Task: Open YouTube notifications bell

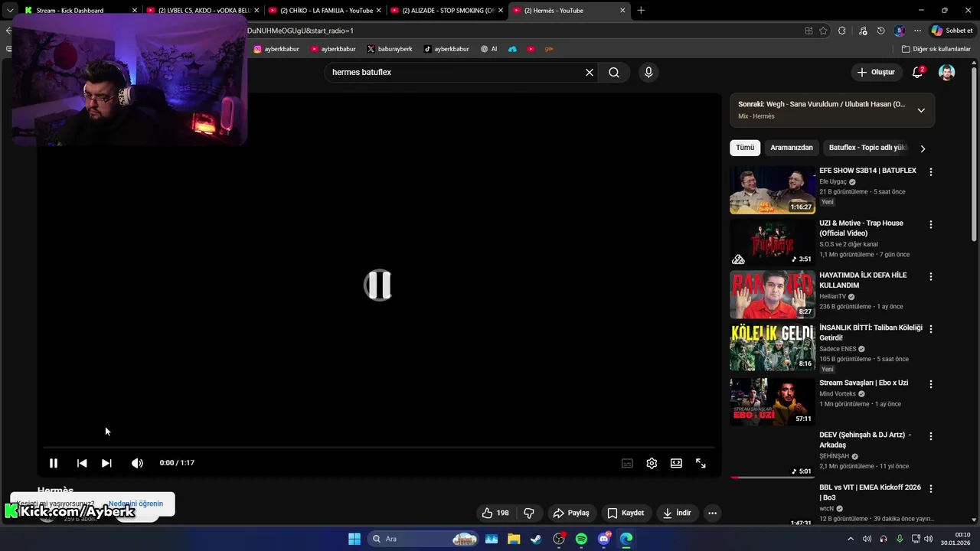Action: click(917, 72)
